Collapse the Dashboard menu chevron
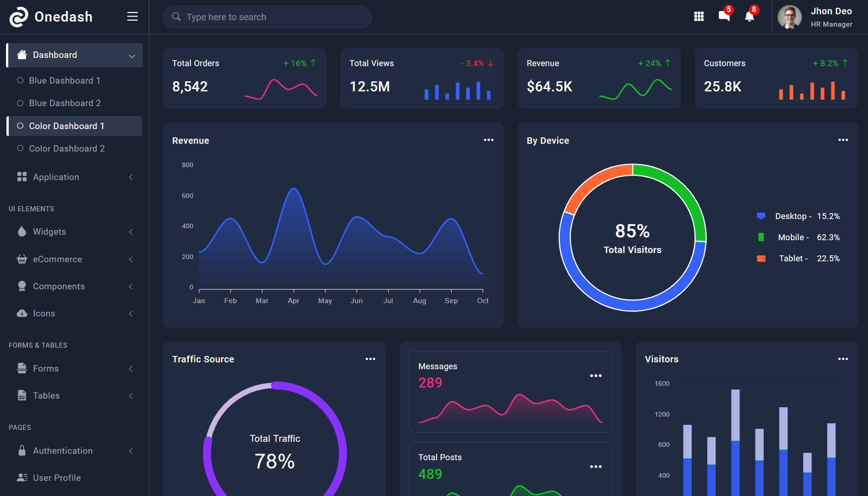868x496 pixels. (132, 56)
